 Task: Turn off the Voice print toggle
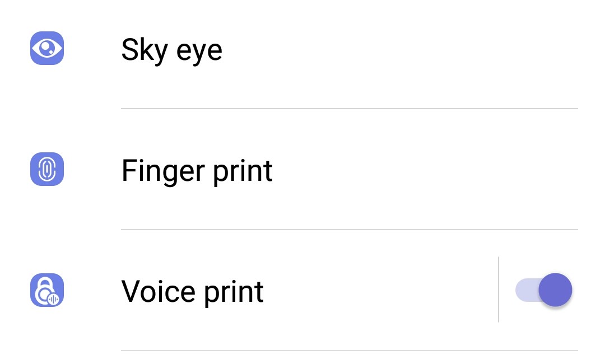coord(543,290)
